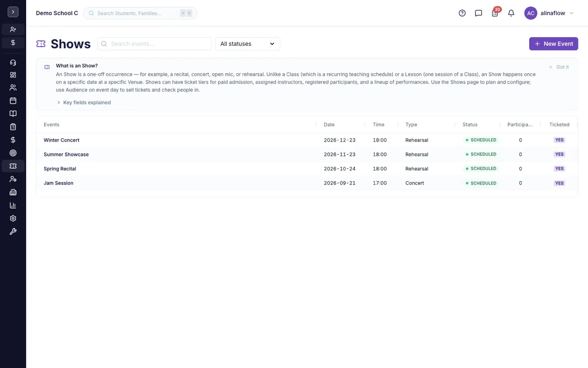Expand the sidebar with the arrow button
The image size is (588, 368).
point(13,12)
